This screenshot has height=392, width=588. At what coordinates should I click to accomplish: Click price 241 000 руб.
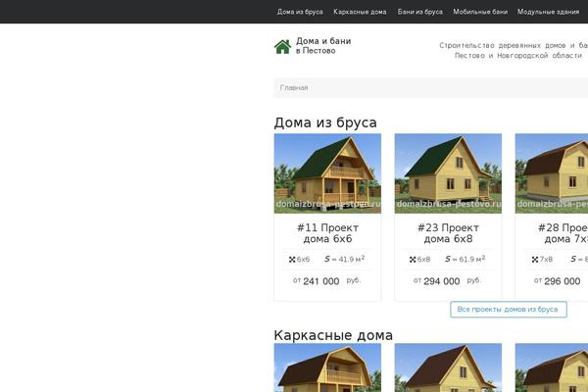327,281
